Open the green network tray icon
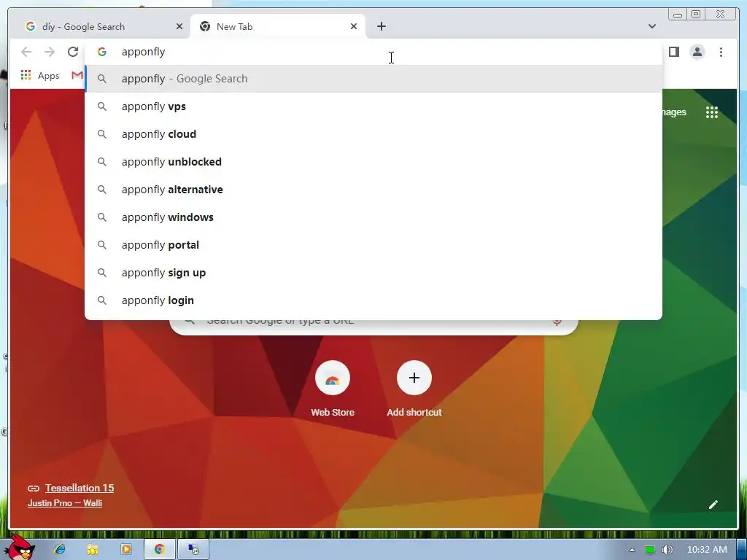 649,550
